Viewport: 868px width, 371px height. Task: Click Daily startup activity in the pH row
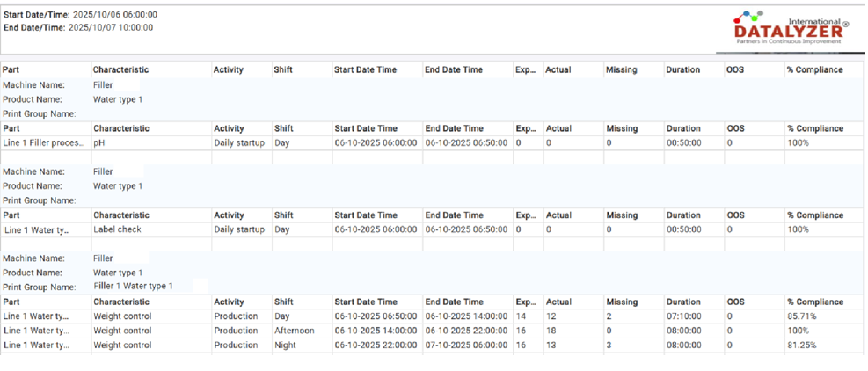(239, 143)
